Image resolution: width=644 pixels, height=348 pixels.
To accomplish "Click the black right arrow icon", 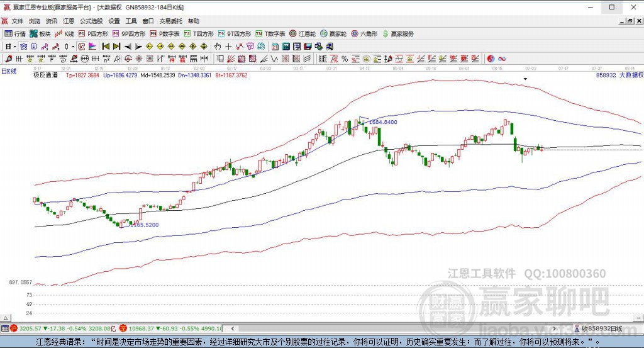I will [x=138, y=47].
